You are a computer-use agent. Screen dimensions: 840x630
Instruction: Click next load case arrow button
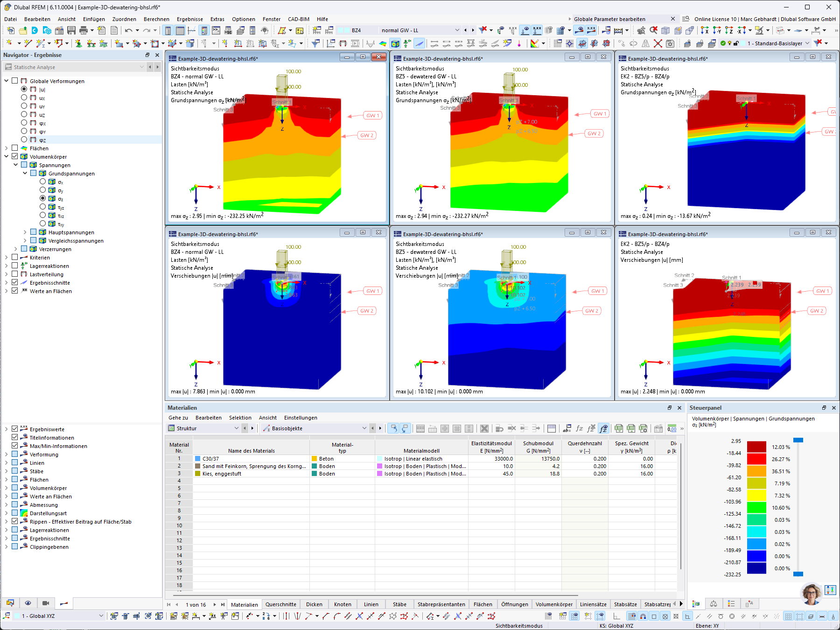coord(473,30)
